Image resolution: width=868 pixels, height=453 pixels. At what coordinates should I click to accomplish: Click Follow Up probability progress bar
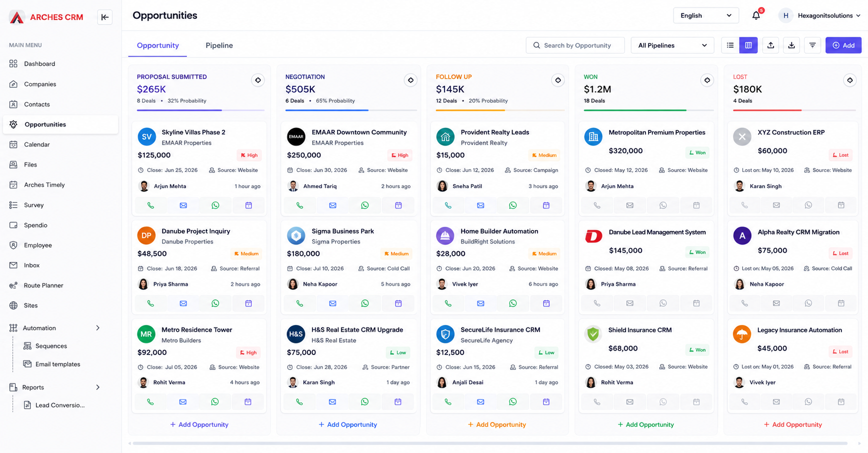tap(500, 110)
